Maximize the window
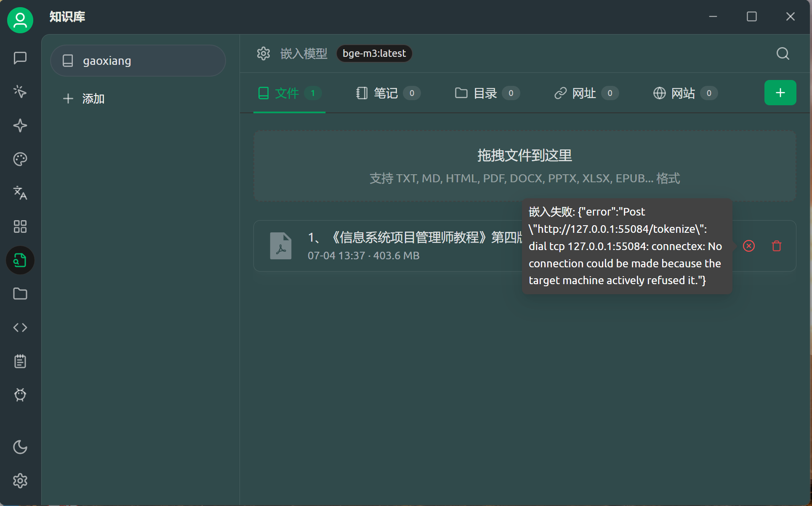Viewport: 812px width, 506px height. click(752, 16)
